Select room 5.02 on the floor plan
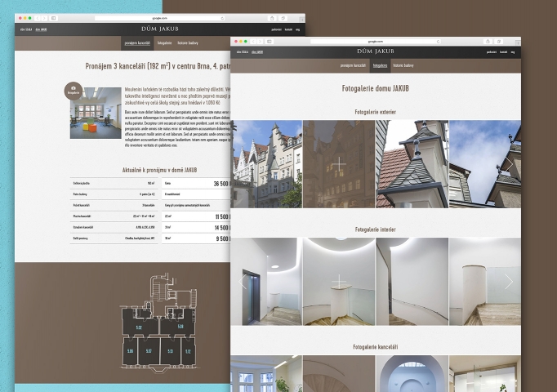The width and height of the screenshot is (557, 392). coord(140,326)
